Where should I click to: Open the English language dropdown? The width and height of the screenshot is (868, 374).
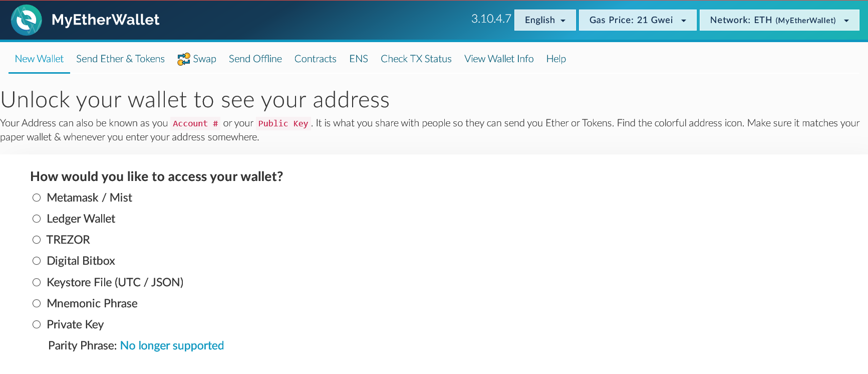[545, 20]
